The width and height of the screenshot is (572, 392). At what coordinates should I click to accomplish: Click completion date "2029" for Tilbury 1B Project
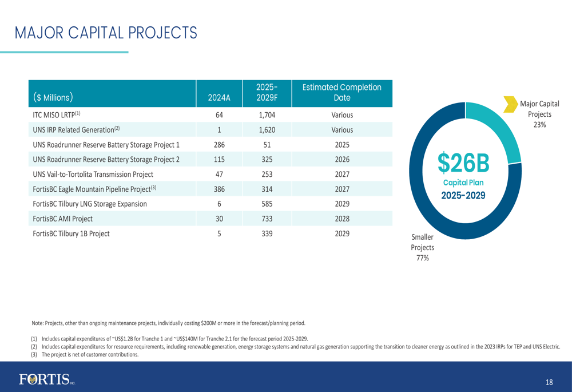click(342, 233)
